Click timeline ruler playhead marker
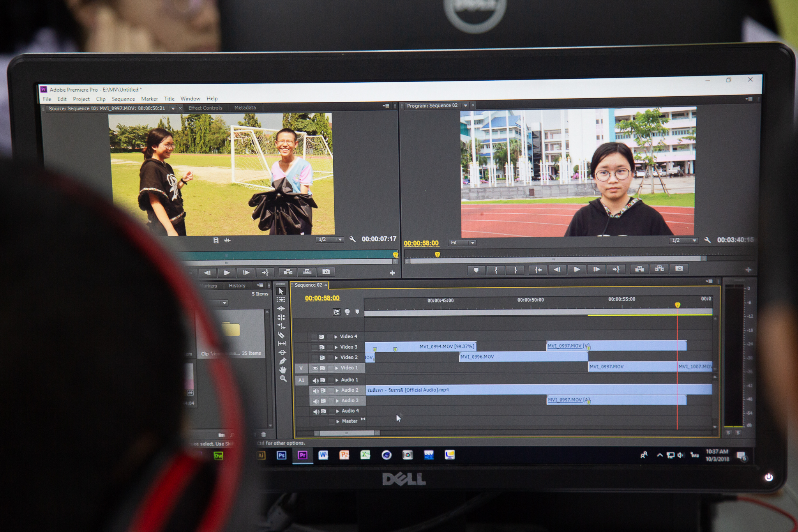Image resolution: width=798 pixels, height=532 pixels. [678, 305]
